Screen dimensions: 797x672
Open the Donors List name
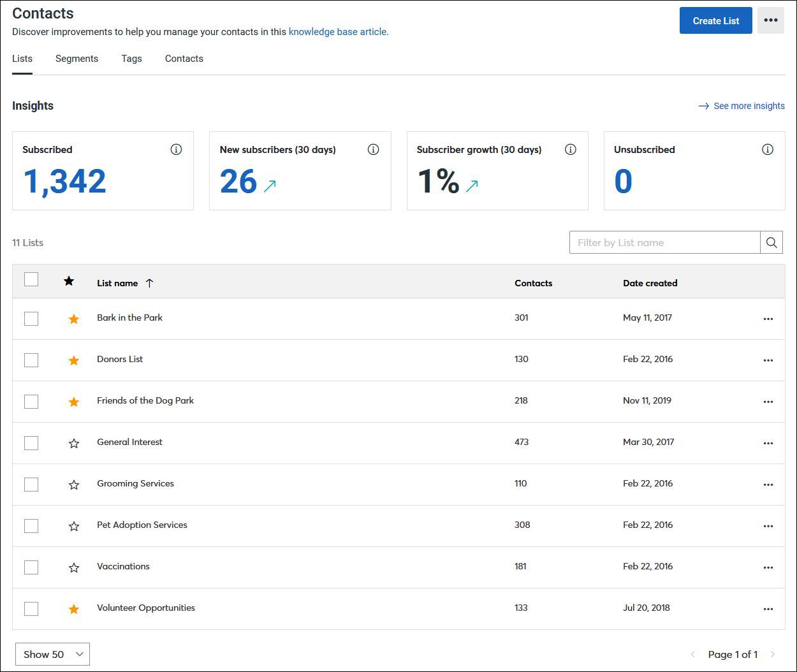click(x=120, y=359)
